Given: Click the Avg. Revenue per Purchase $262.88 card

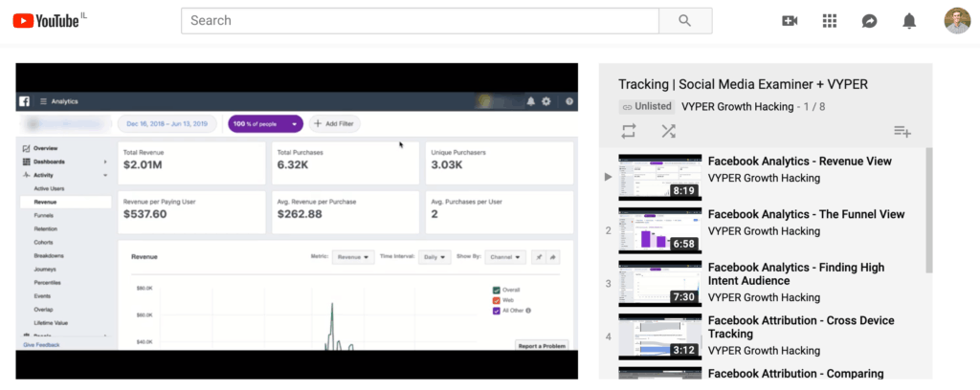Looking at the screenshot, I should pyautogui.click(x=345, y=212).
